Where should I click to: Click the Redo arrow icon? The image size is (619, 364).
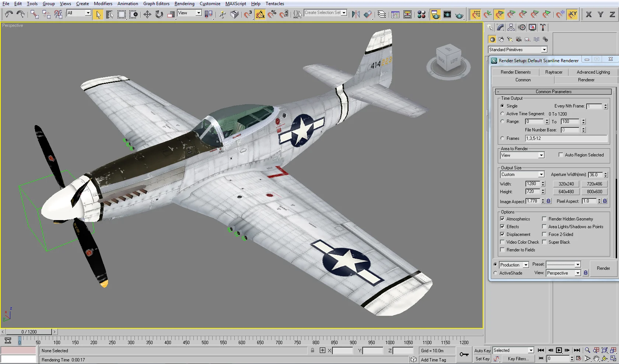[21, 14]
